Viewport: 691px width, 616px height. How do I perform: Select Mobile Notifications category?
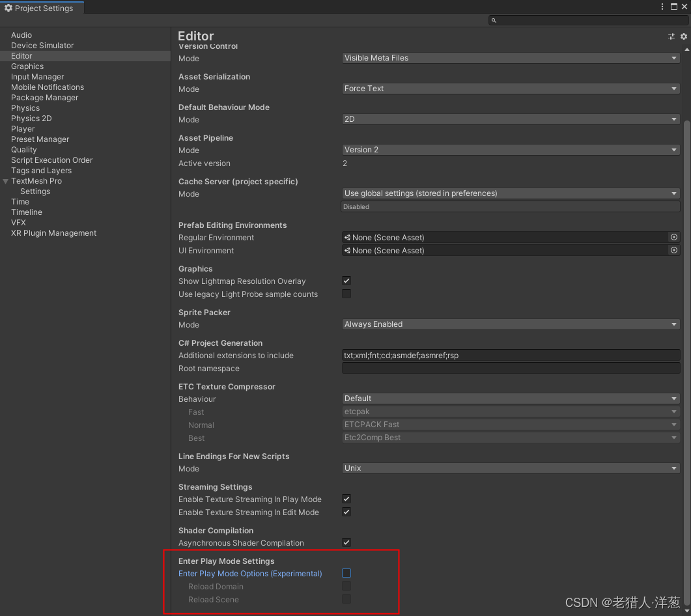48,87
